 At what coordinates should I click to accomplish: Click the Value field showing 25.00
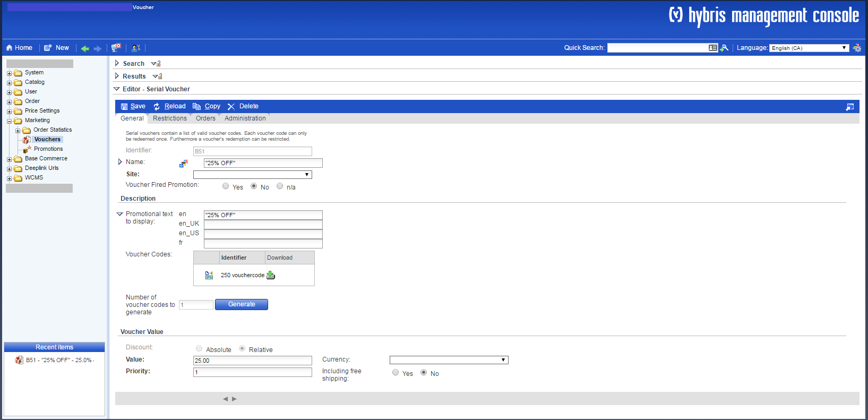(253, 361)
